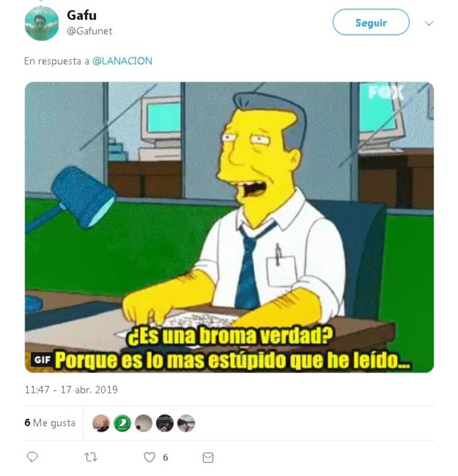Like the tweet with heart icon
458x476 pixels.
[x=149, y=457]
